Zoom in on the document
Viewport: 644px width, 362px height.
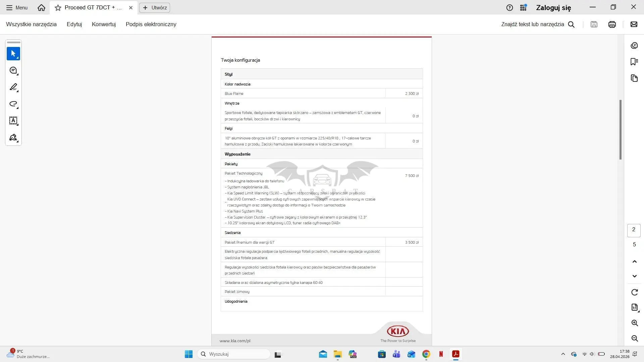(x=634, y=323)
